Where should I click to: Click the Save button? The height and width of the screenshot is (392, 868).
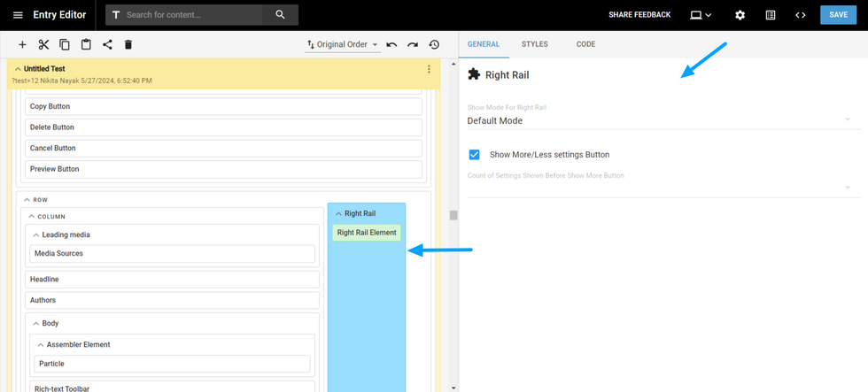838,15
